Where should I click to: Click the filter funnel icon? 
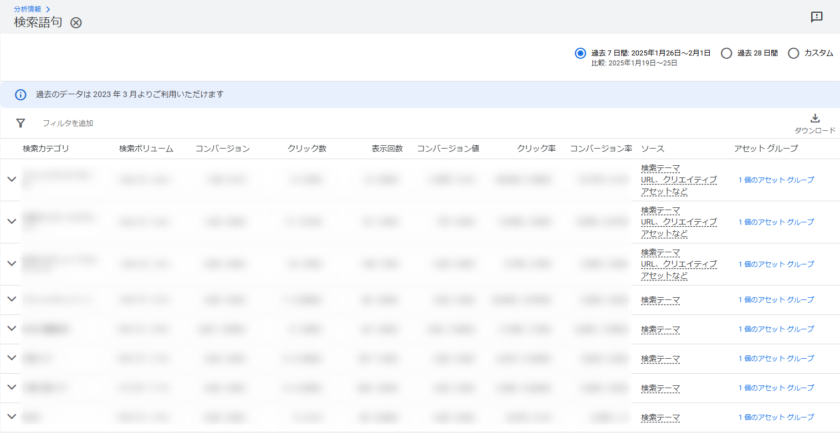pos(20,123)
